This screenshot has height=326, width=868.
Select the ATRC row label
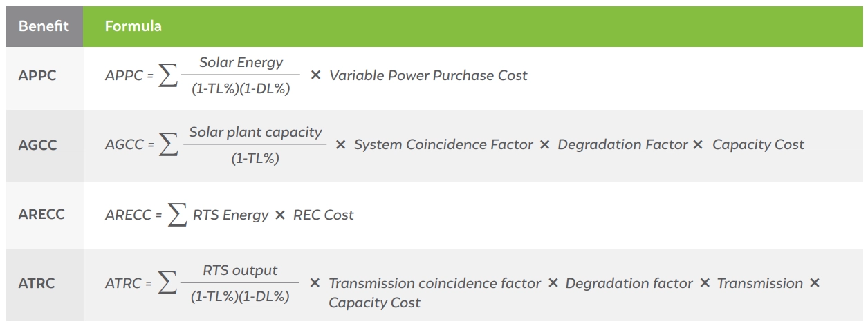pos(37,285)
